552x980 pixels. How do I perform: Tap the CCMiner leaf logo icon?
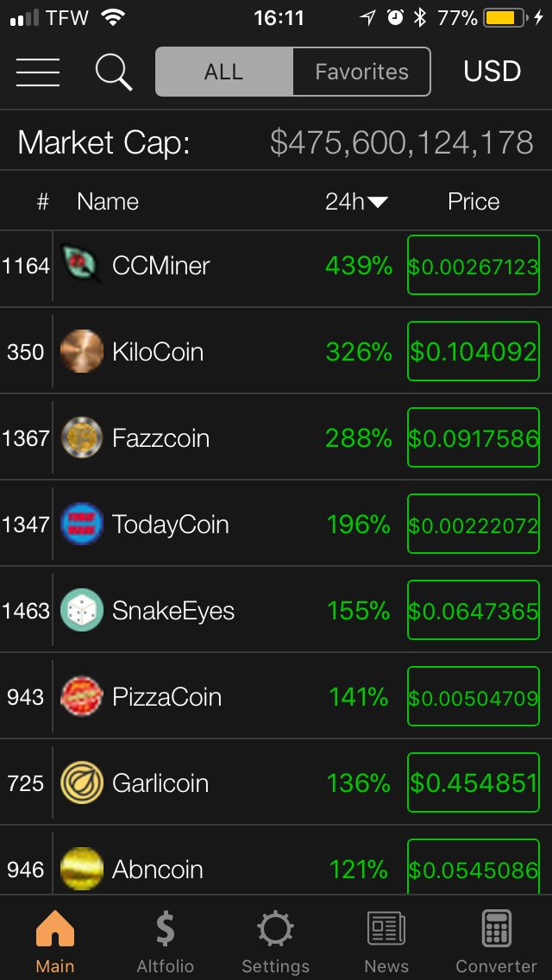coord(82,264)
